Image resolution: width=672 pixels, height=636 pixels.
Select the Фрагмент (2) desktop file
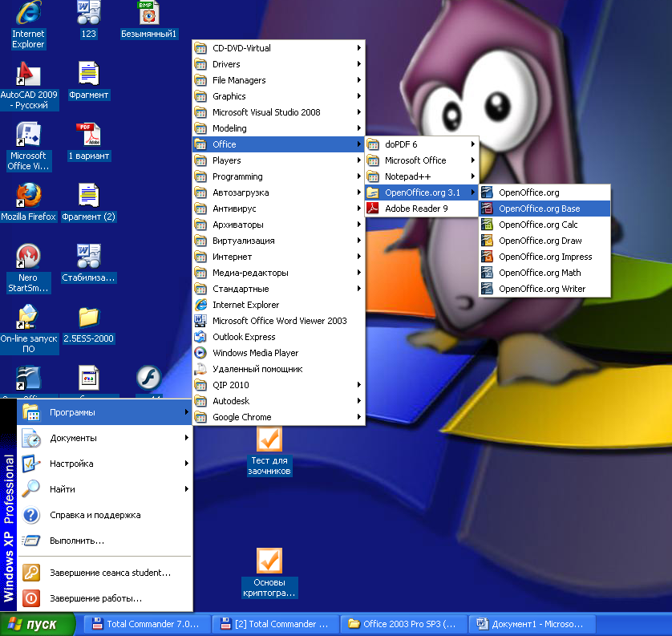89,202
